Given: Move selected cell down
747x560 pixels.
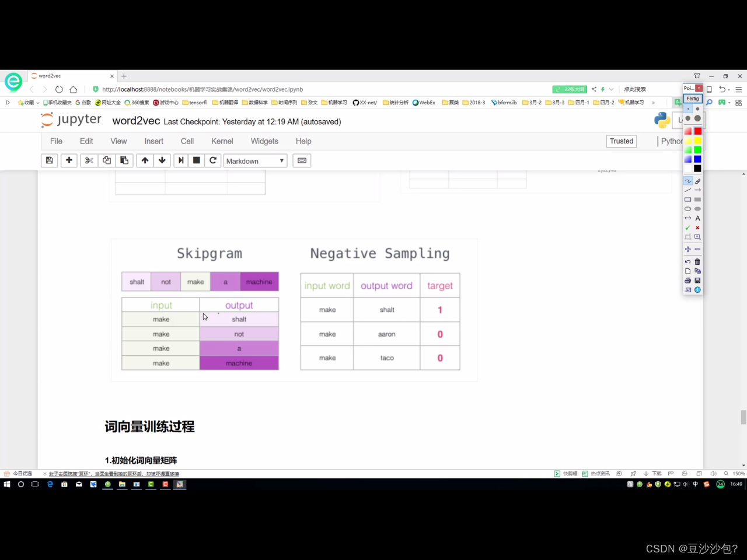Looking at the screenshot, I should point(162,160).
